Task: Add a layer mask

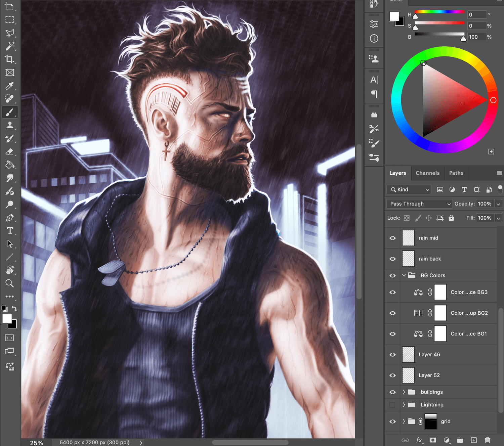Action: [433, 440]
